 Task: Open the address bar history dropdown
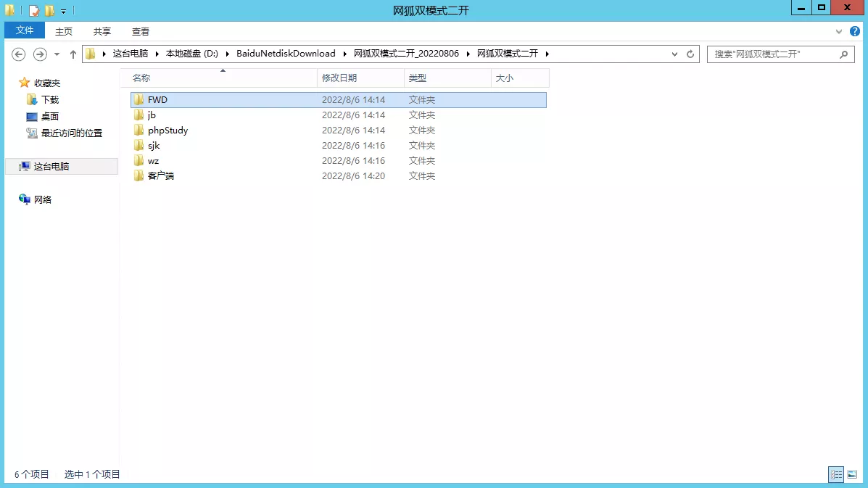click(x=674, y=54)
